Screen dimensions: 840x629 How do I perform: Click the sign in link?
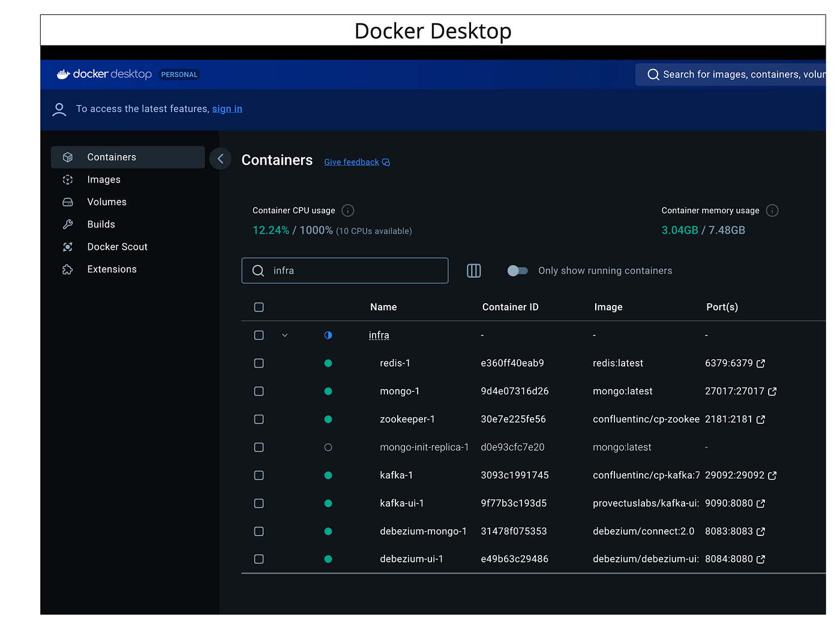click(x=227, y=109)
